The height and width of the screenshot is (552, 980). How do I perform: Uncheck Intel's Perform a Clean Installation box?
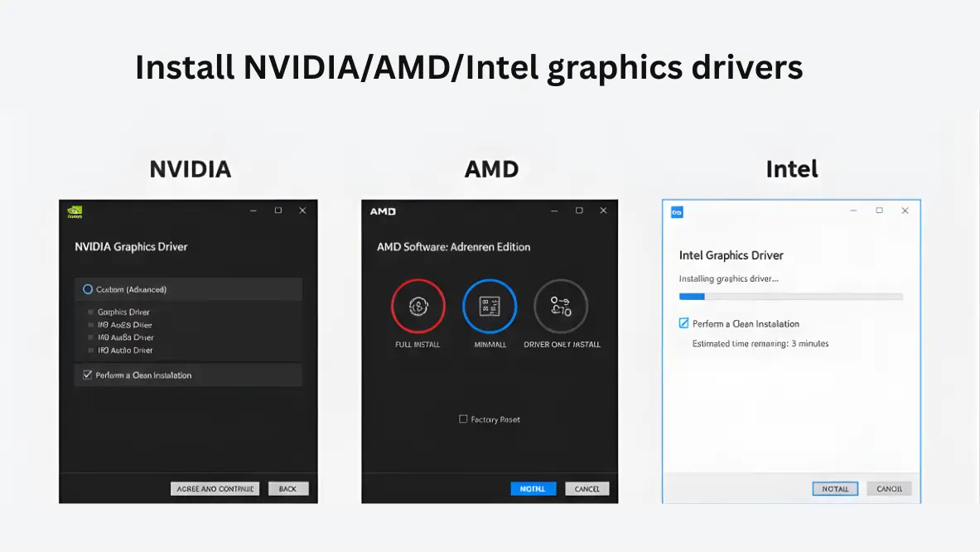(683, 323)
